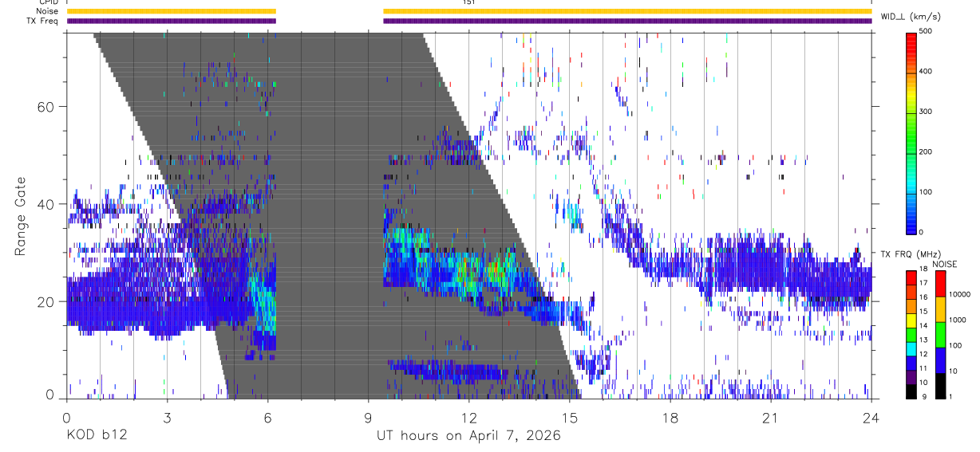
Task: Click the 'NOISE' legend title
Action: pyautogui.click(x=944, y=264)
